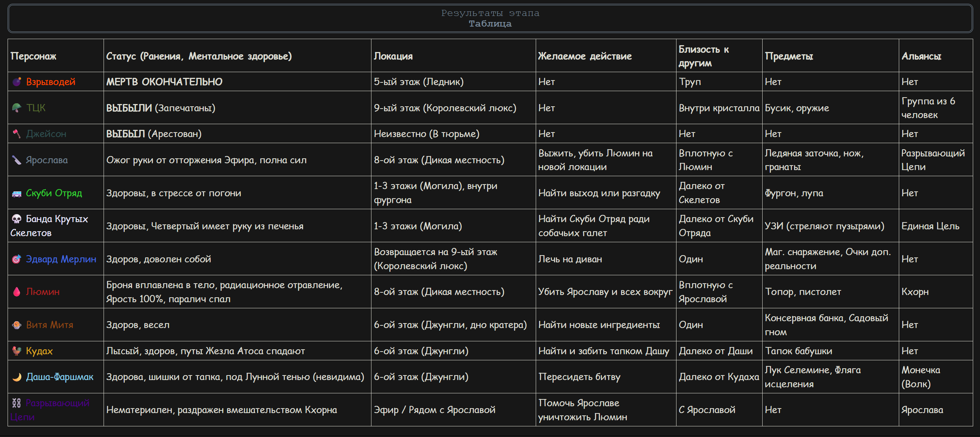Viewport: 980px width, 437px height.
Task: Select the МЕРТВ ОКОНЧАТЕЛЬНО status cell
Action: tap(237, 82)
